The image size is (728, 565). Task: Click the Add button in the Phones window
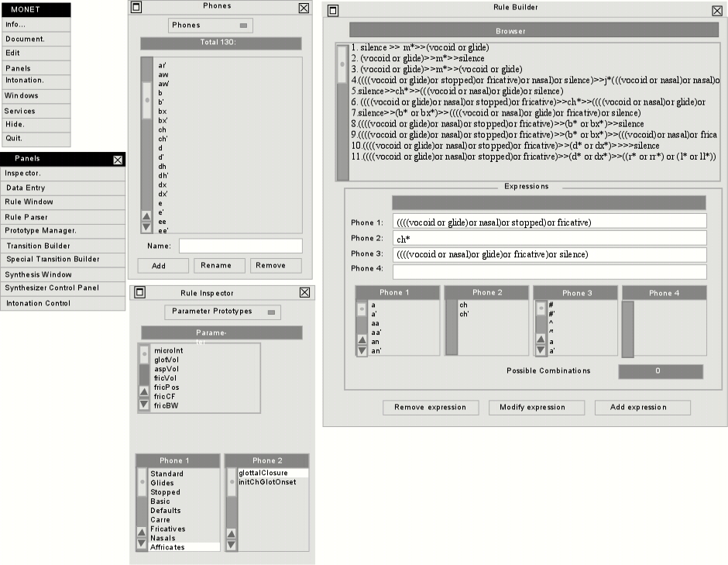[x=163, y=266]
